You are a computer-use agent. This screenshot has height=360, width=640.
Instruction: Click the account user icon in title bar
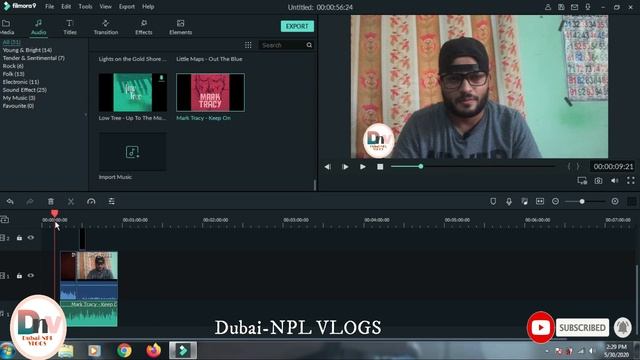(548, 7)
